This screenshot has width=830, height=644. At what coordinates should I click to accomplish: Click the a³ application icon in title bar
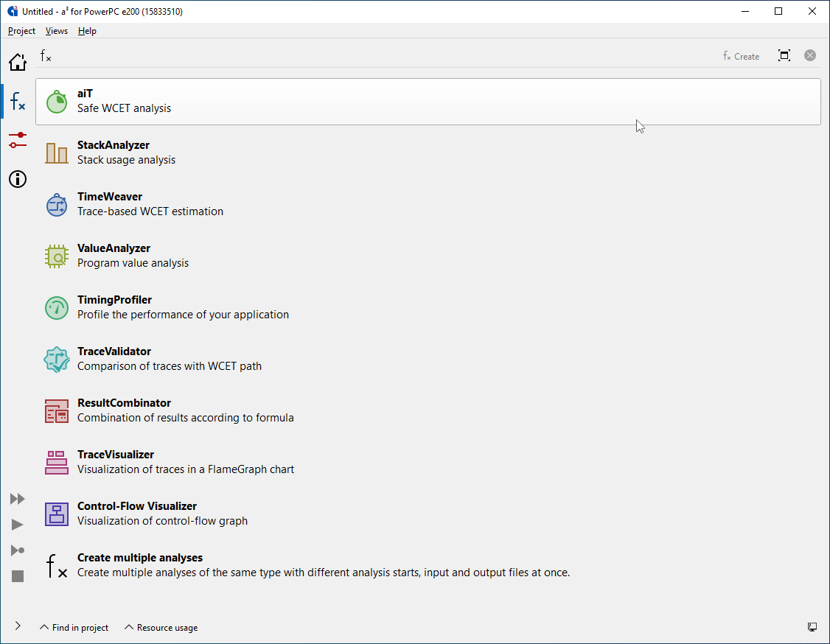(13, 11)
